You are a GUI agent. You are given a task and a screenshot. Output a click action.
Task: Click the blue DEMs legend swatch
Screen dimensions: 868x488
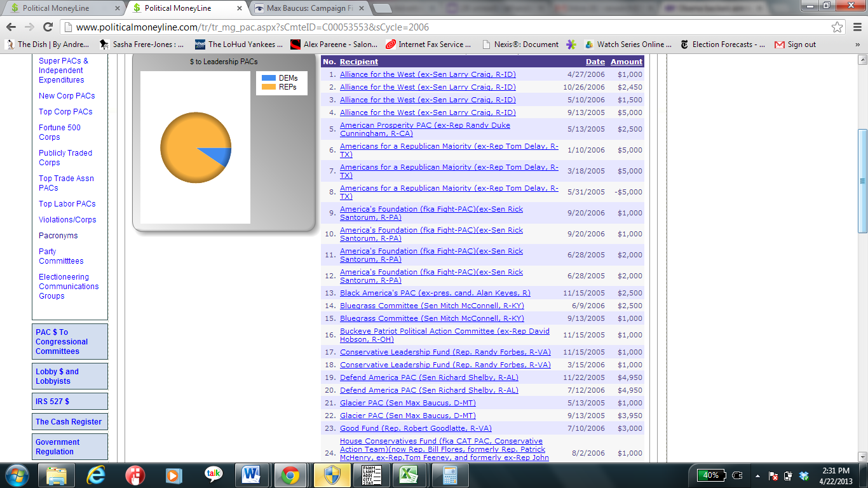[268, 78]
